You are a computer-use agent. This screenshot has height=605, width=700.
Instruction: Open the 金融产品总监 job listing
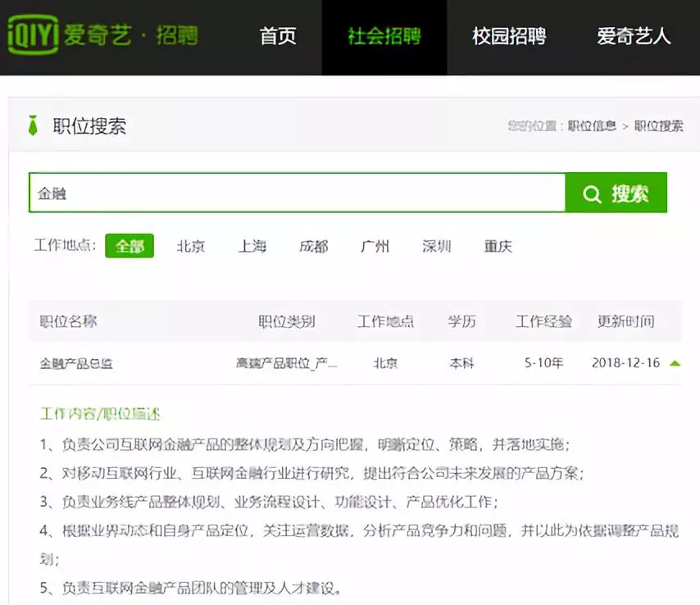click(76, 363)
